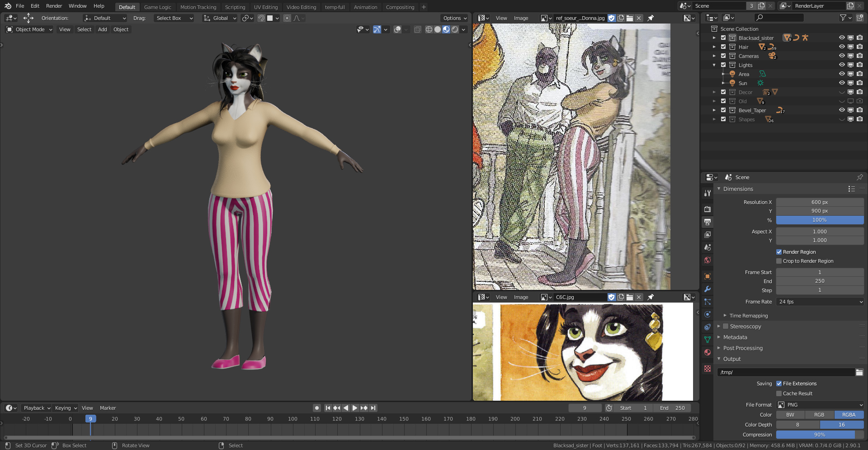The height and width of the screenshot is (450, 868).
Task: Click new collection icon in outliner
Action: (860, 18)
